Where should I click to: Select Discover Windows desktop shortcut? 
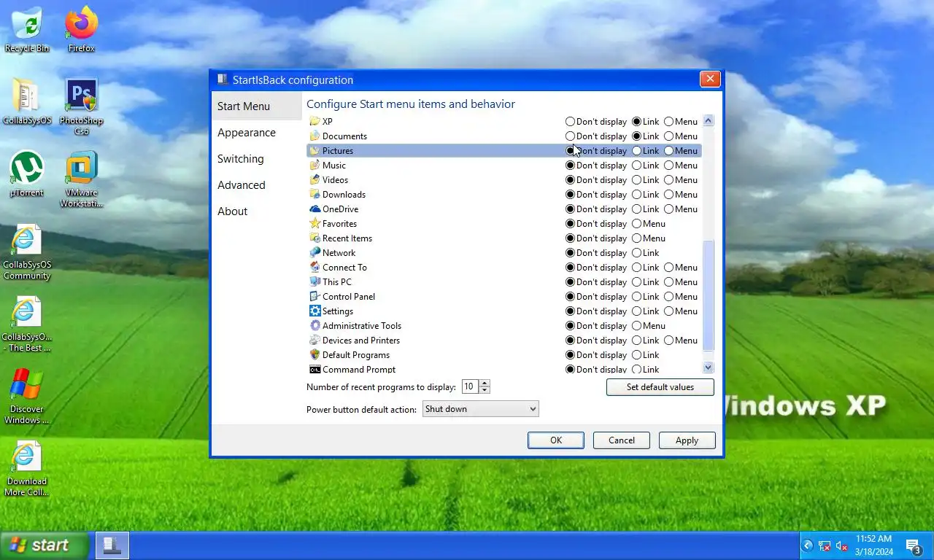27,397
